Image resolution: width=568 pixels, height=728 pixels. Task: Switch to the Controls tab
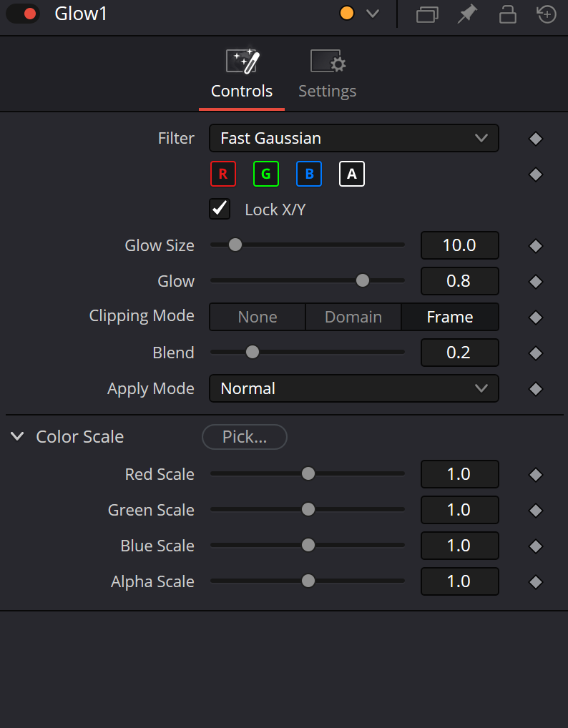[242, 74]
